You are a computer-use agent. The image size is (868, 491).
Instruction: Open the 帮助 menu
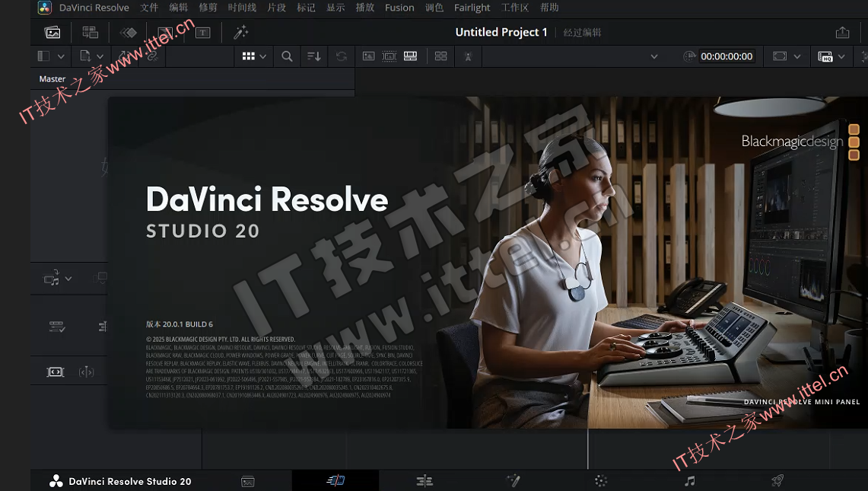[549, 8]
